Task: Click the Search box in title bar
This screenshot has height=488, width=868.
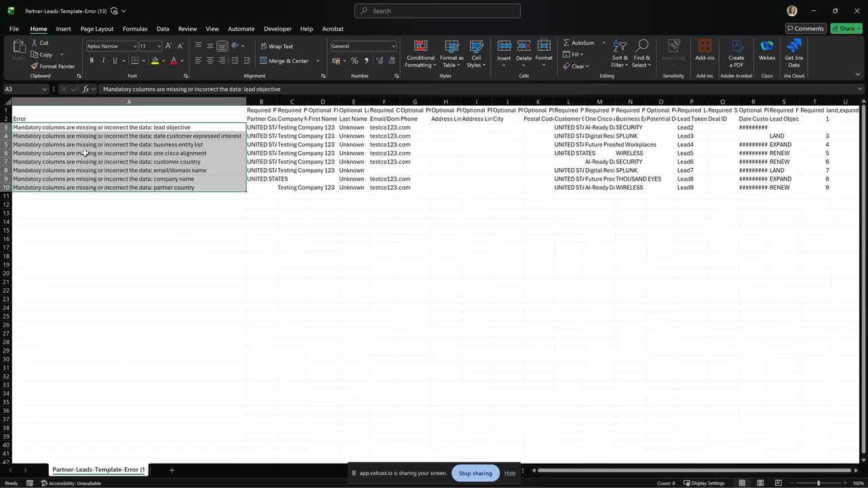Action: (x=437, y=11)
